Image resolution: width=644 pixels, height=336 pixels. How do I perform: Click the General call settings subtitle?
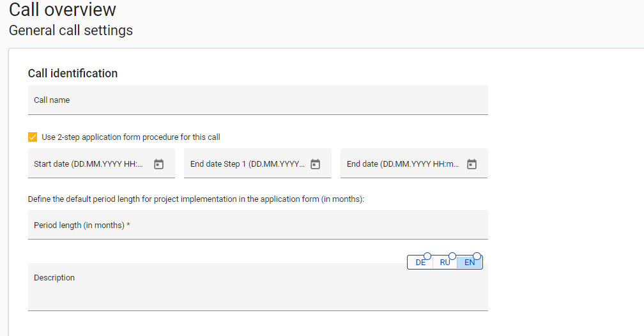pyautogui.click(x=71, y=30)
